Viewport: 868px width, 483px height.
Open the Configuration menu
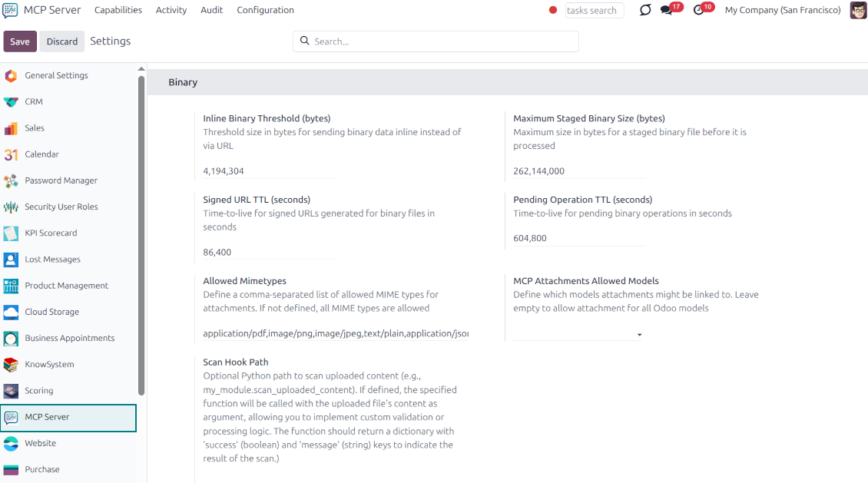(x=265, y=10)
